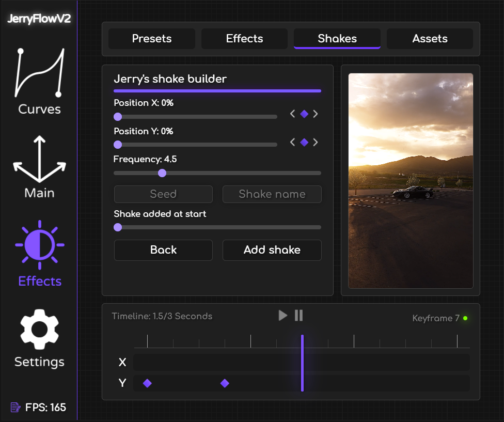Click the Seed input field
This screenshot has height=422, width=504.
point(163,194)
